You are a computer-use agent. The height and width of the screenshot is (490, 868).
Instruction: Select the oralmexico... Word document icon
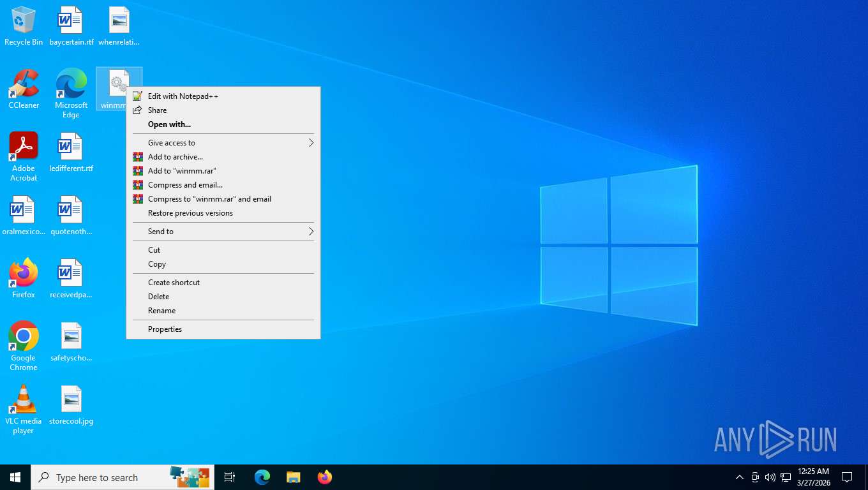pos(24,216)
